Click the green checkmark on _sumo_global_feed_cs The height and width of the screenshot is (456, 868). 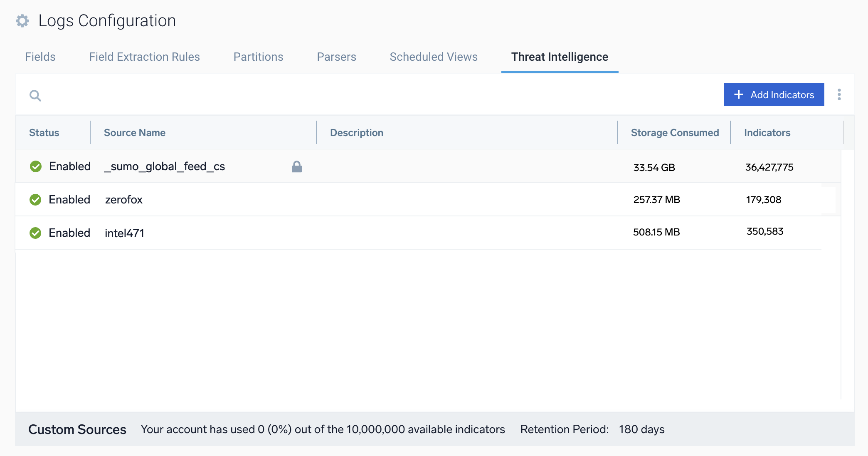(36, 166)
